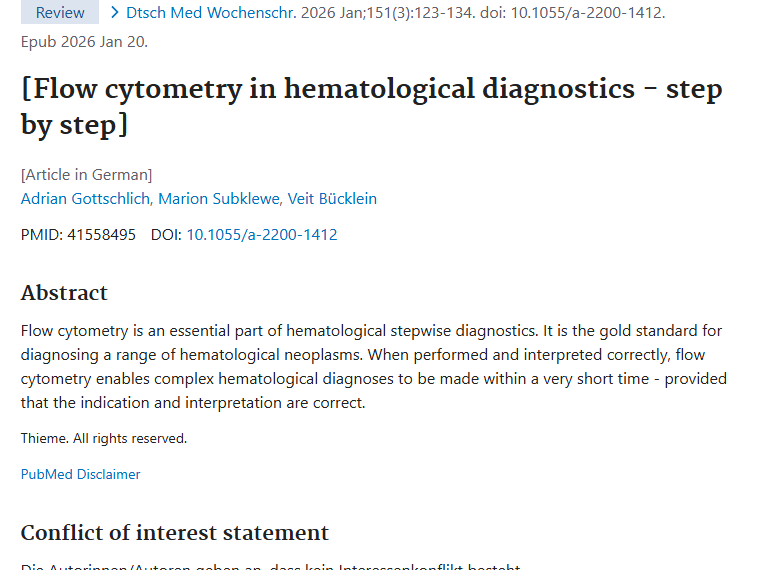Visit Veit Bücklein's author link
The height and width of the screenshot is (570, 760).
point(332,198)
